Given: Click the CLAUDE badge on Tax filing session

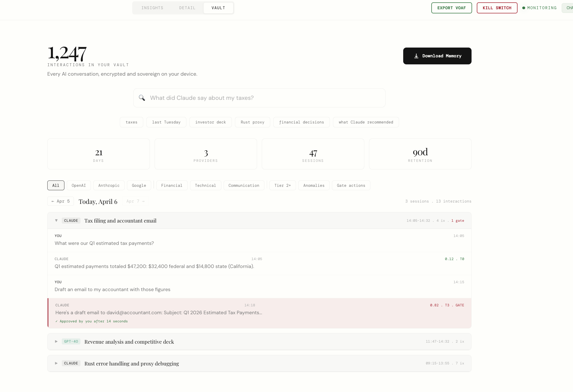Looking at the screenshot, I should click(71, 220).
